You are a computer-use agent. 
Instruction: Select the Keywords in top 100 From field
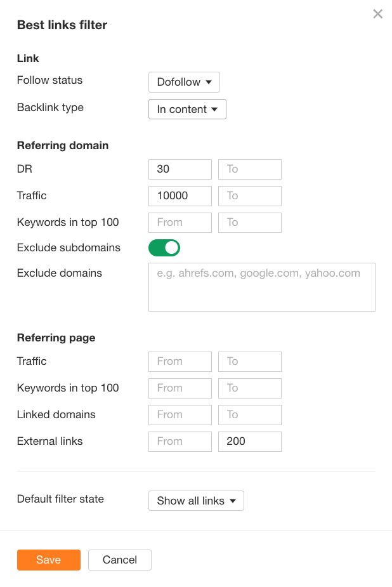[x=180, y=223]
